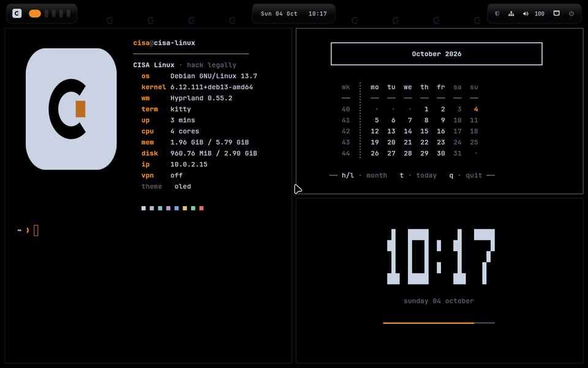Image resolution: width=588 pixels, height=368 pixels.
Task: Select day 31 in the calendar
Action: (x=457, y=153)
